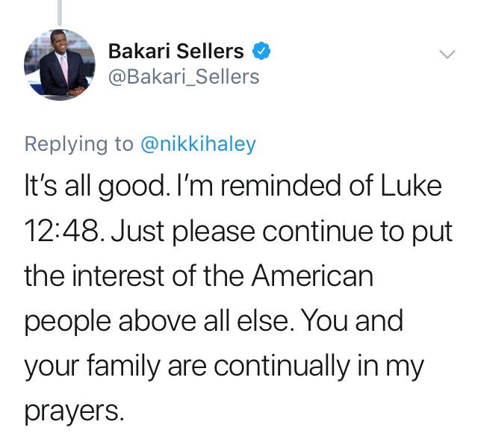Click the words 'It's all good.'

coord(96,186)
